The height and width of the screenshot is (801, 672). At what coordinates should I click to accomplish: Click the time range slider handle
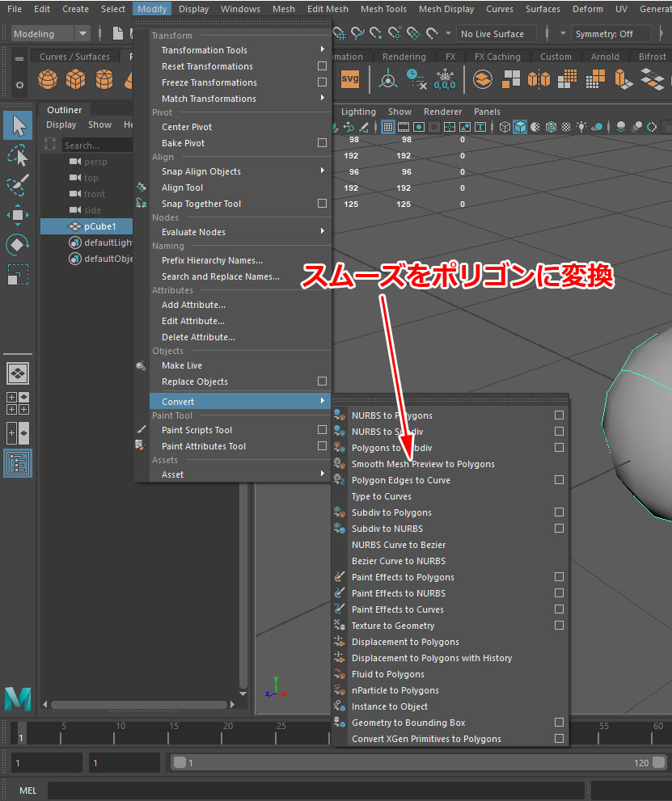click(x=180, y=762)
